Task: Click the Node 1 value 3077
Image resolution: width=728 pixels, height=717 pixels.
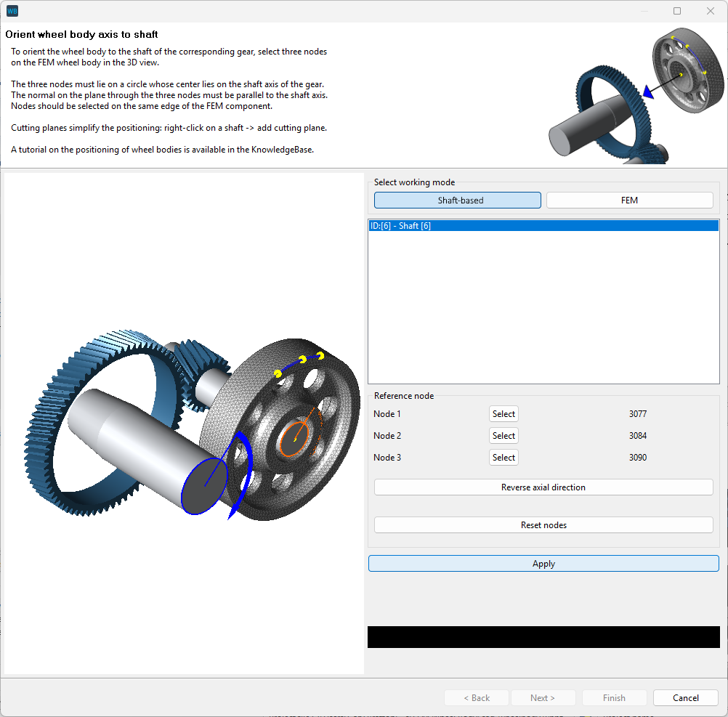Action: (637, 414)
